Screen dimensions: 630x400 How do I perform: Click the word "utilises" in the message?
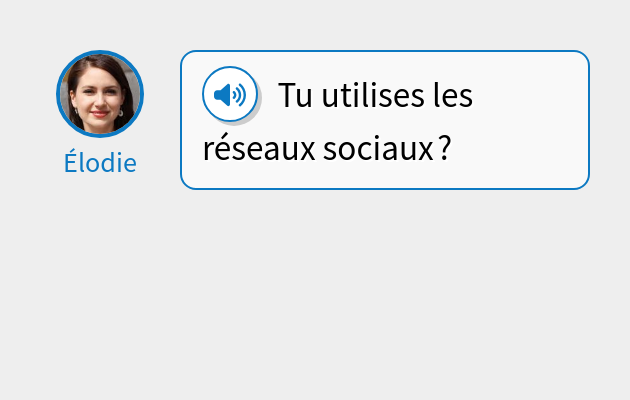(x=364, y=97)
